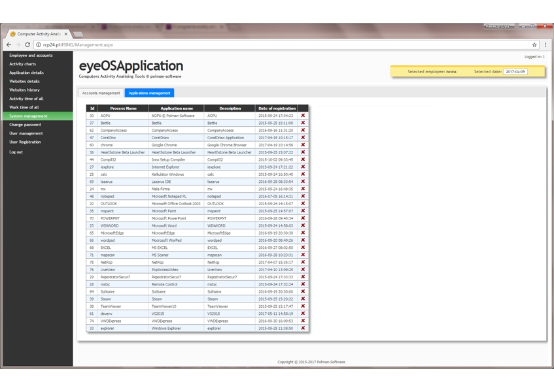The image size is (554, 392).
Task: Delete the TeamViewer10 row
Action: tap(303, 306)
